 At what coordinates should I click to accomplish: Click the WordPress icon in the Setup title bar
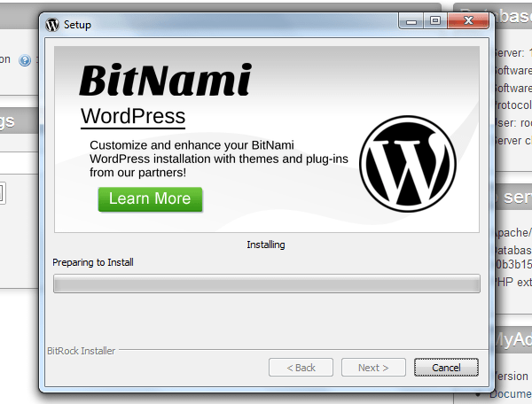(x=52, y=25)
